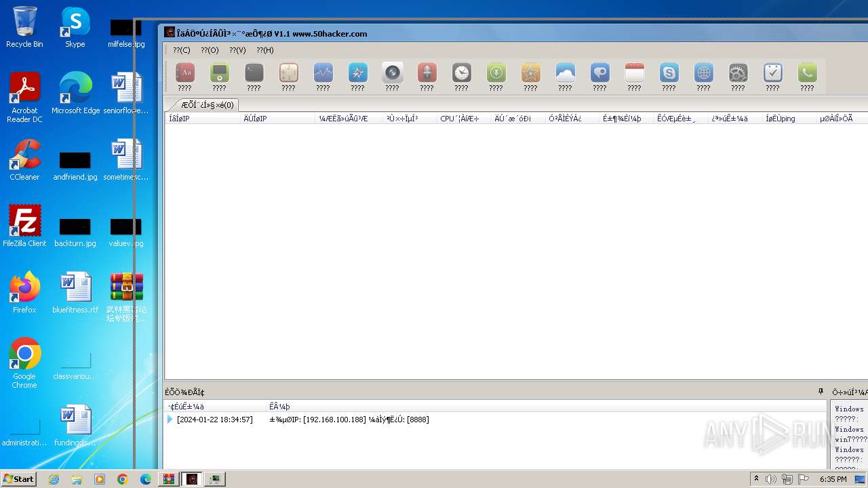Open Internet Explorer from the taskbar
The width and height of the screenshot is (868, 488).
pos(54,479)
